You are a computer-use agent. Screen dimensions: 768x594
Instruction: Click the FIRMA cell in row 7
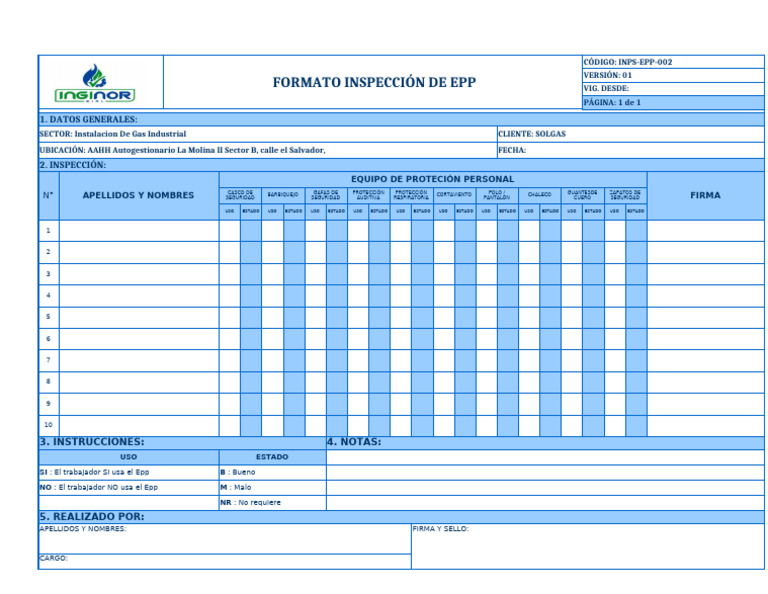[x=706, y=360]
